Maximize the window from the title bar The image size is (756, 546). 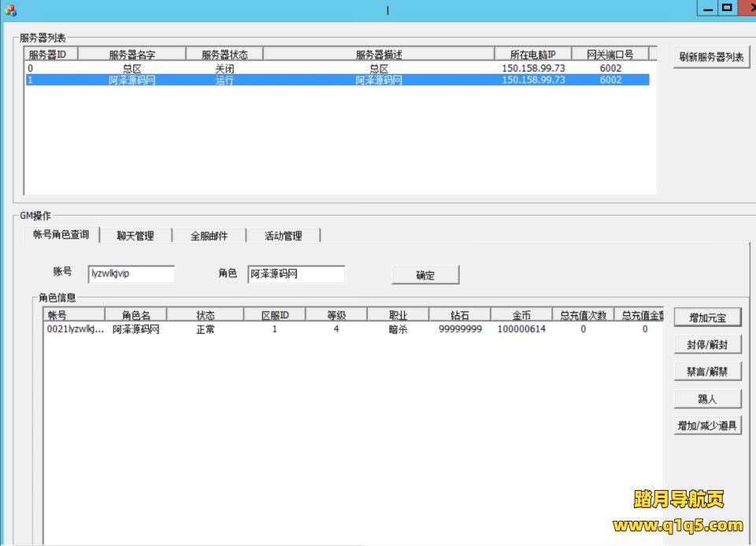(726, 8)
